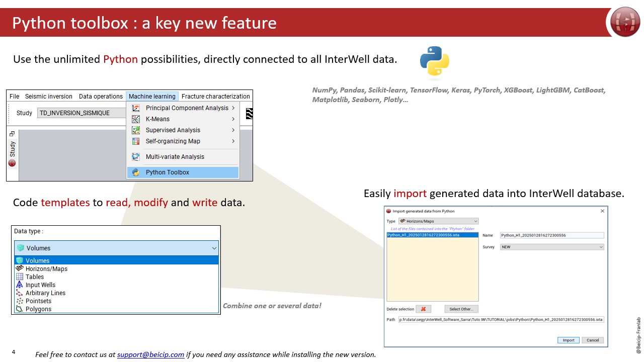
Task: Click the Python Toolbox snake icon
Action: (136, 172)
